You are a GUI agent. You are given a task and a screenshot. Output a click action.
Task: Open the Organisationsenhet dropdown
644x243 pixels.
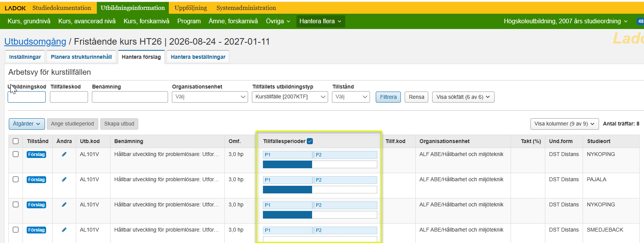(210, 97)
